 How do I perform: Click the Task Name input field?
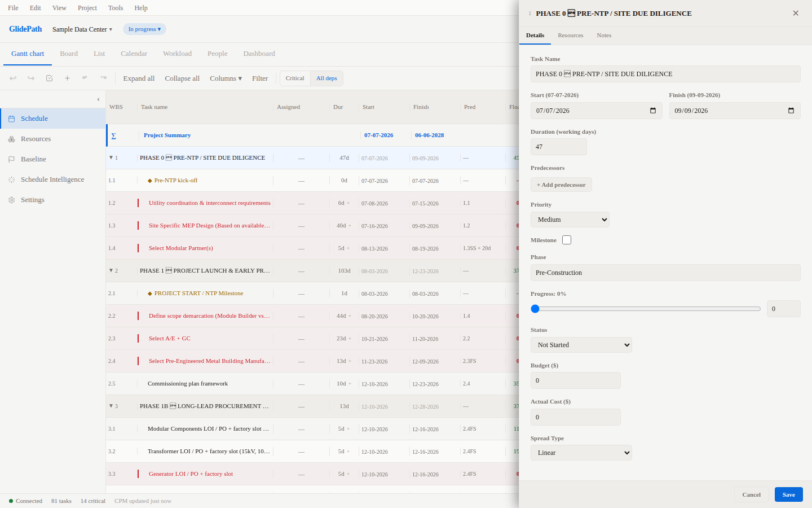click(x=665, y=74)
